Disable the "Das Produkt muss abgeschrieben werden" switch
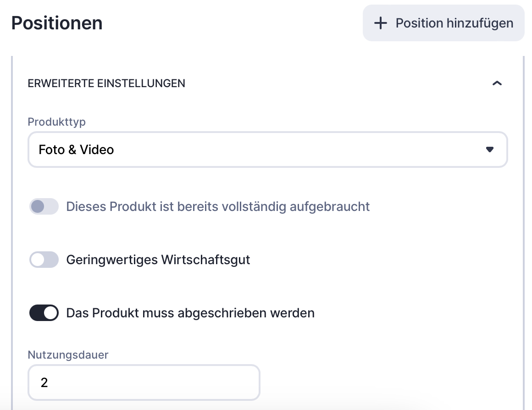This screenshot has width=532, height=410. (44, 313)
